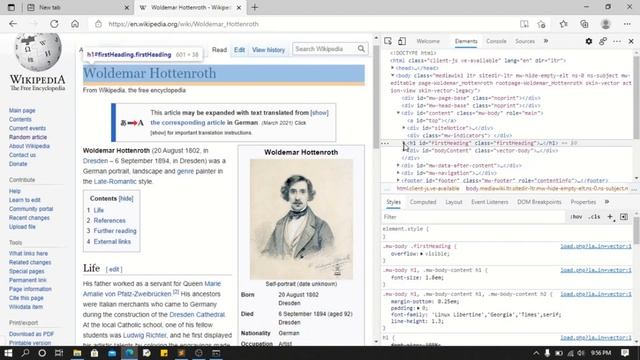Select the Event Listeners tab
Viewport: 640px width, 360px height.
click(x=490, y=202)
